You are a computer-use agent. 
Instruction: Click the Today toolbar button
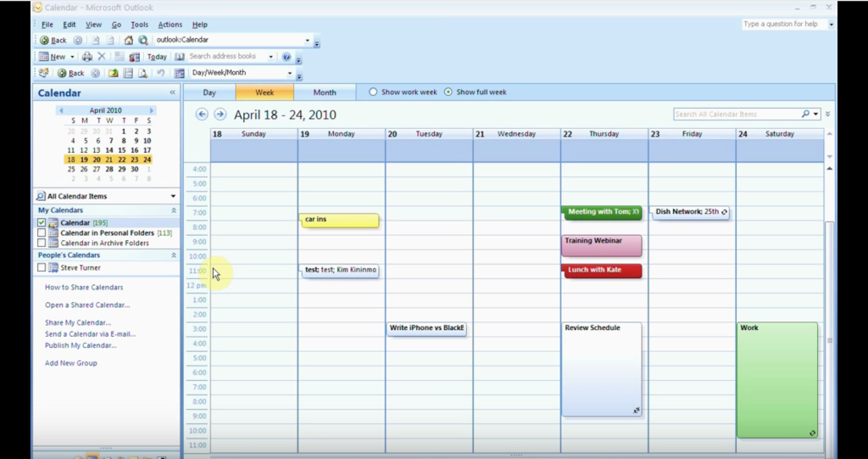pos(157,57)
